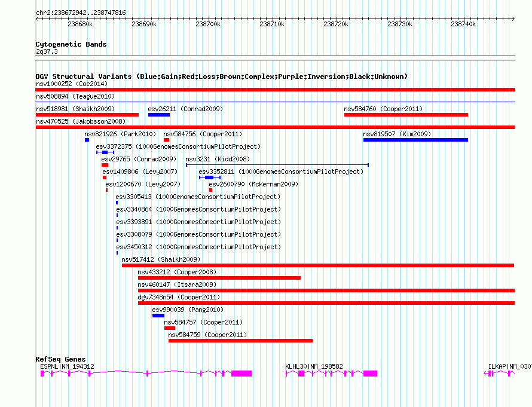Click nsv3231 (Kidd2008) label
The image size is (532, 407).
[x=218, y=159]
